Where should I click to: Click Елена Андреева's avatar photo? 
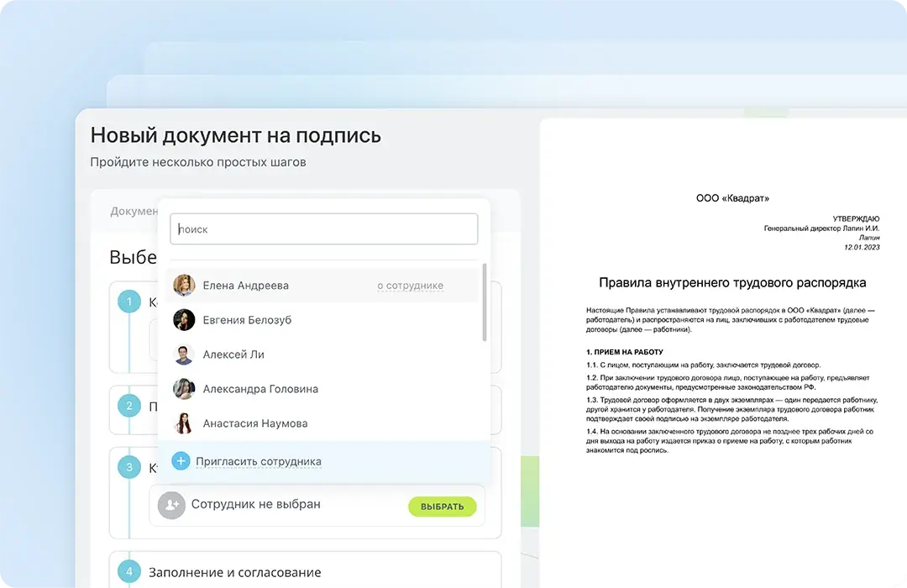tap(184, 286)
